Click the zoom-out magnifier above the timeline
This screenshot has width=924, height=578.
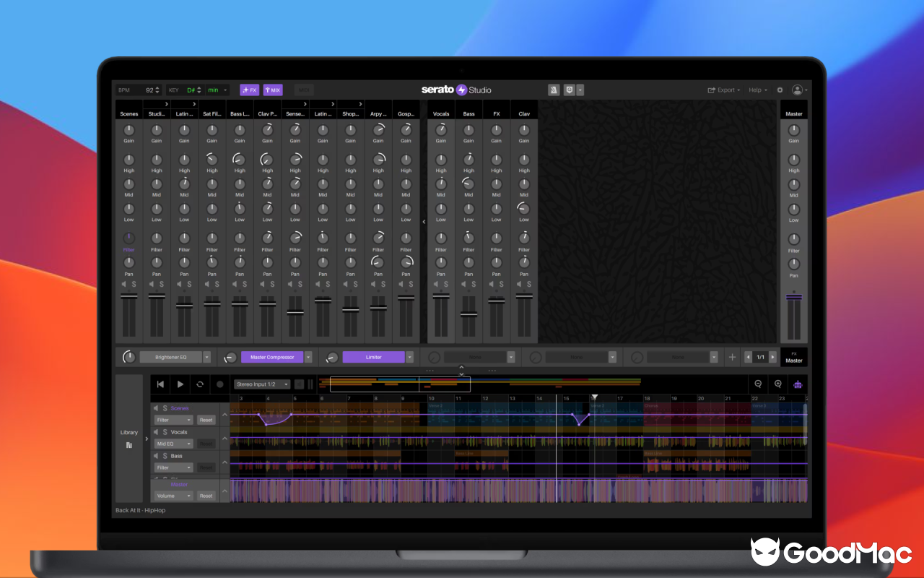759,384
